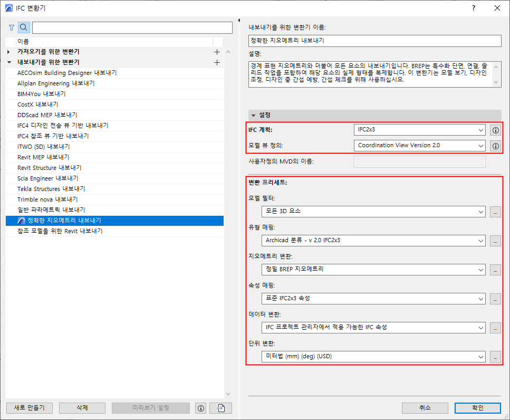Add a new import translator with the plus icon
Viewport: 510px width, 420px height.
(x=217, y=52)
